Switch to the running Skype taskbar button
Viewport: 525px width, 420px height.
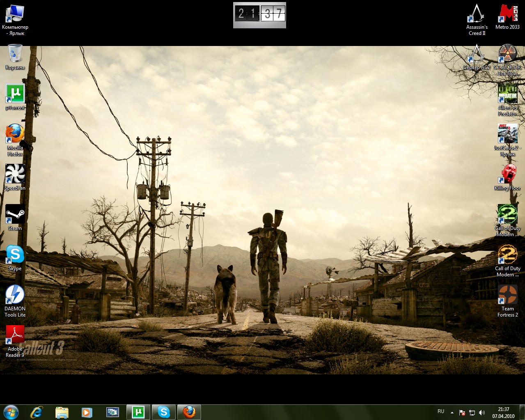coord(164,412)
